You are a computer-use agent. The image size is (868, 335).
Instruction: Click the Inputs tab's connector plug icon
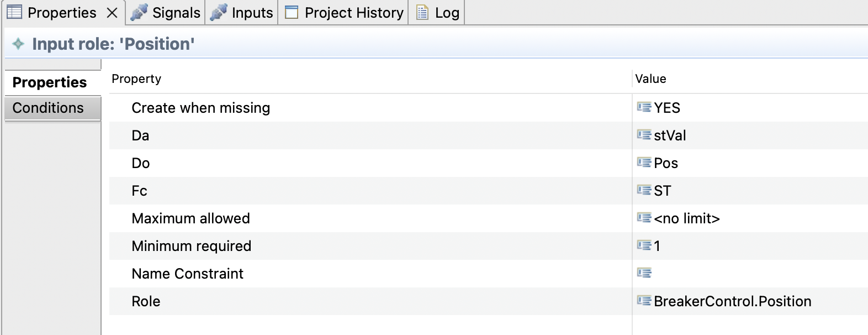(x=217, y=12)
